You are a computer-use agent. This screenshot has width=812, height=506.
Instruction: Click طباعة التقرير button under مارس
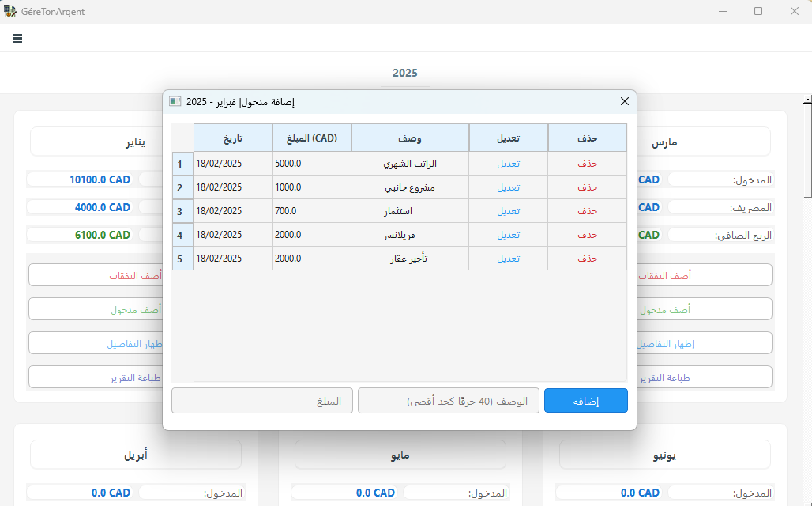point(703,378)
